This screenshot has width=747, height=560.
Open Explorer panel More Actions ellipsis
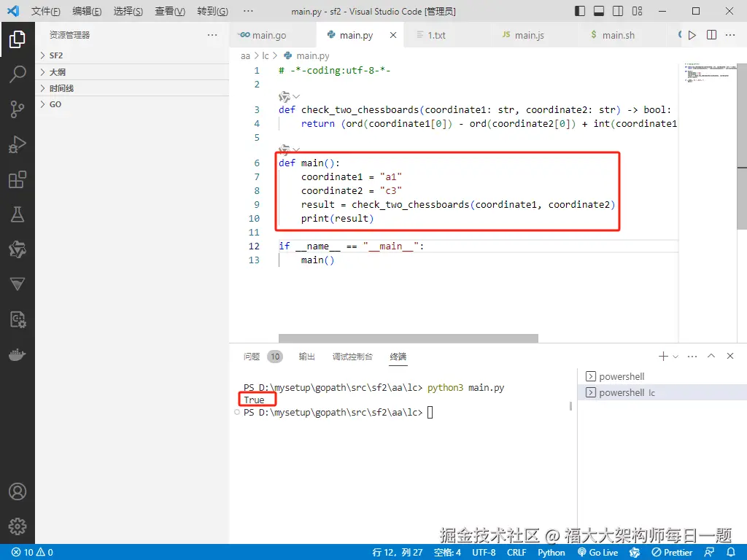point(212,35)
